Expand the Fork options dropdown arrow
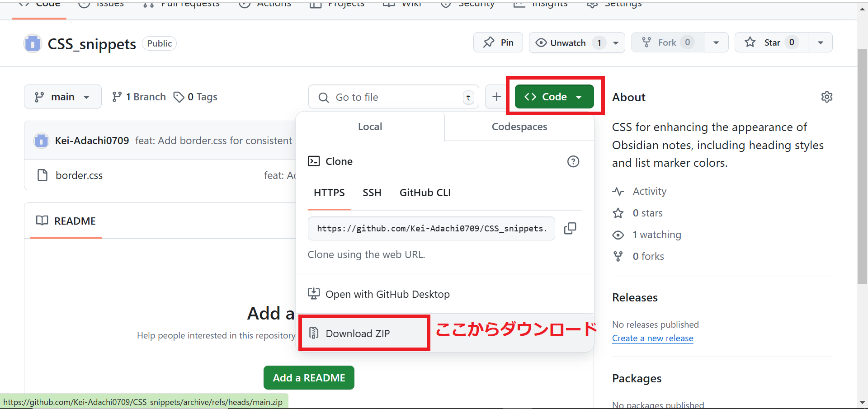The height and width of the screenshot is (409, 868). [716, 42]
